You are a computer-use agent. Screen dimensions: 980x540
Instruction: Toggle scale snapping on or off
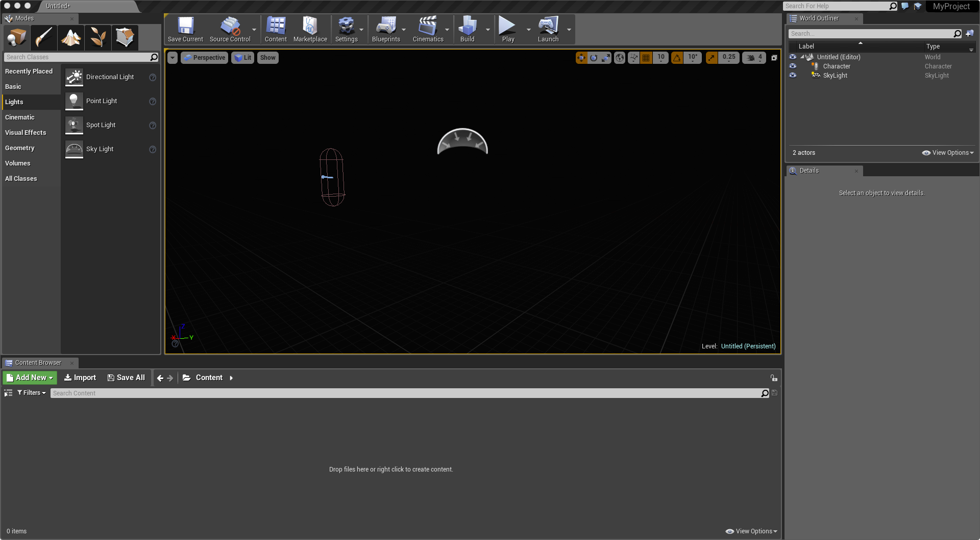[x=712, y=58]
